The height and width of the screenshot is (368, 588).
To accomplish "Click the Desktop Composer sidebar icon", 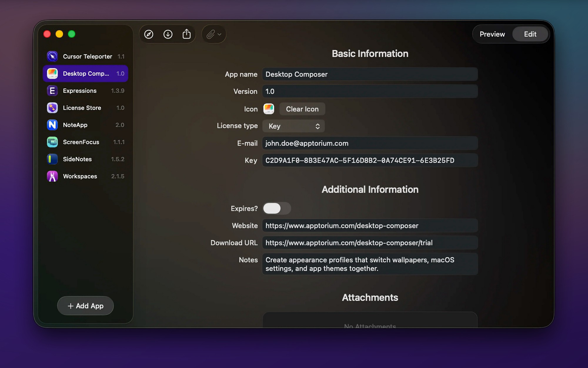I will (x=52, y=73).
